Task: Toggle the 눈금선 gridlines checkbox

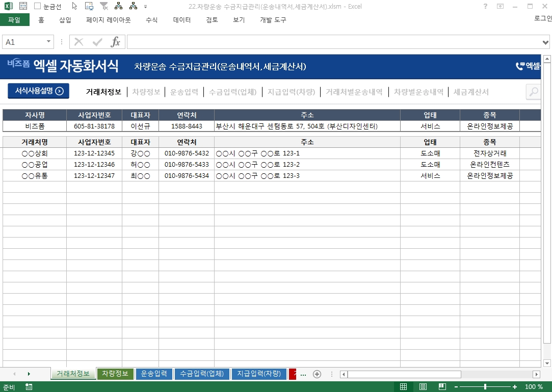Action: pos(38,6)
